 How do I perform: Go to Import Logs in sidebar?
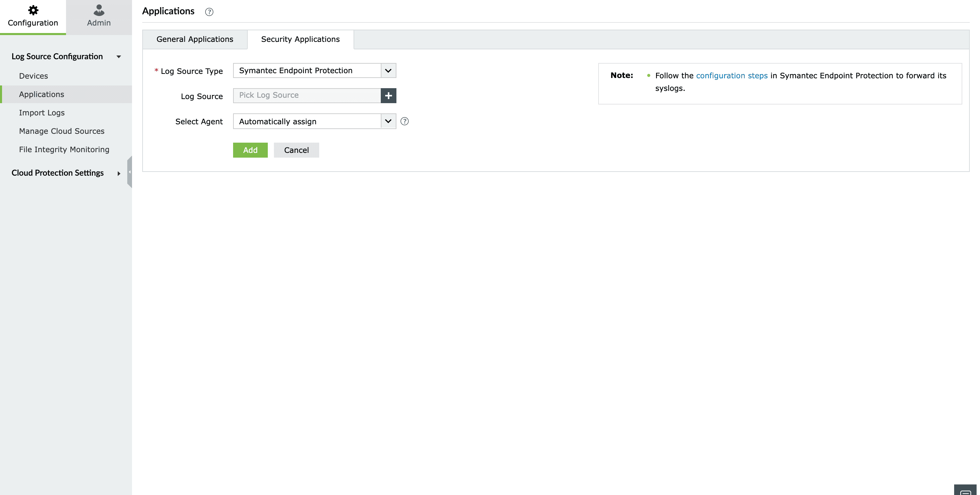point(42,113)
